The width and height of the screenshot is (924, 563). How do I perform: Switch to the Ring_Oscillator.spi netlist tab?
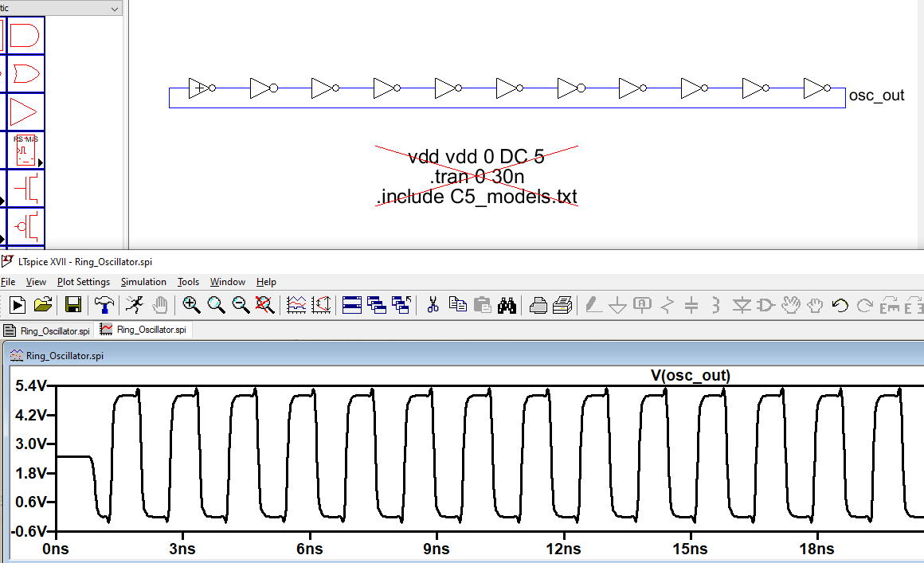pos(47,330)
